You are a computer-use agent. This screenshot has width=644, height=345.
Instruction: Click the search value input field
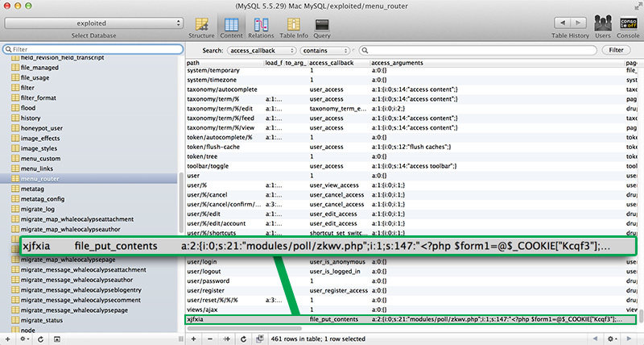478,50
